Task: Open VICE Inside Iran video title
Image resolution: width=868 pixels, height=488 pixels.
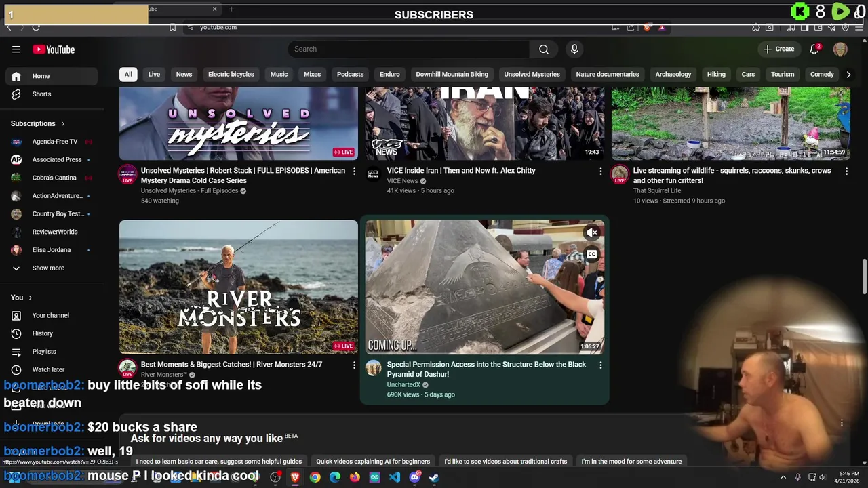Action: click(x=461, y=171)
